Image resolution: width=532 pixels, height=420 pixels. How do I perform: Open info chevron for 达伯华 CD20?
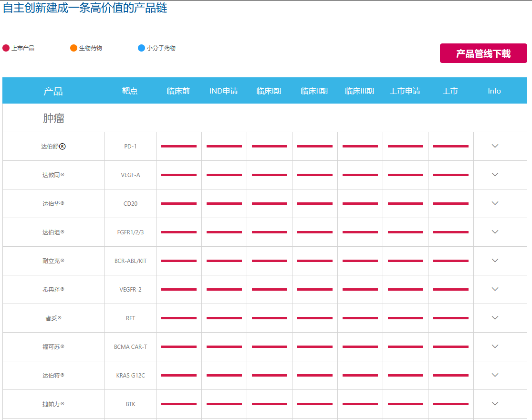coord(495,203)
